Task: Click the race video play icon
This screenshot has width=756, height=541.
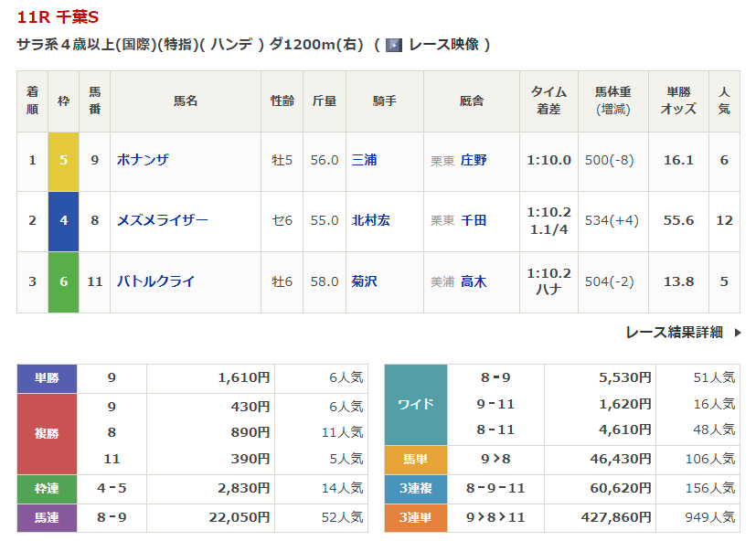Action: coord(394,45)
